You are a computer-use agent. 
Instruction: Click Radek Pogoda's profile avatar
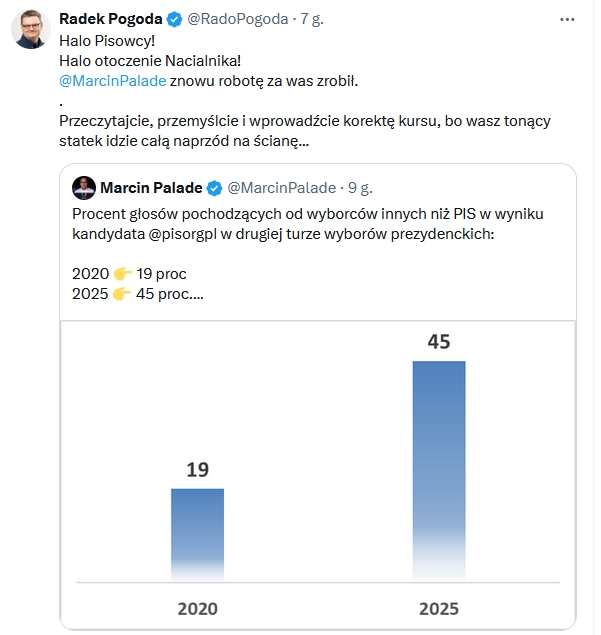[31, 30]
